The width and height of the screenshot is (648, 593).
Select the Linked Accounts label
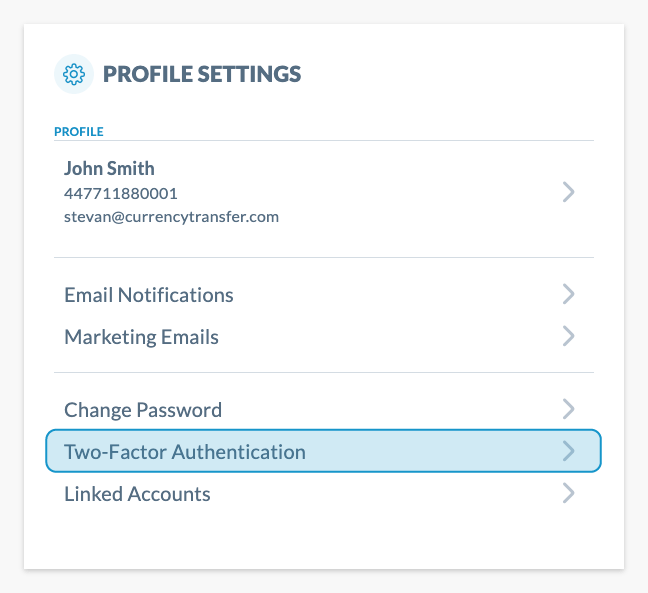pyautogui.click(x=137, y=494)
